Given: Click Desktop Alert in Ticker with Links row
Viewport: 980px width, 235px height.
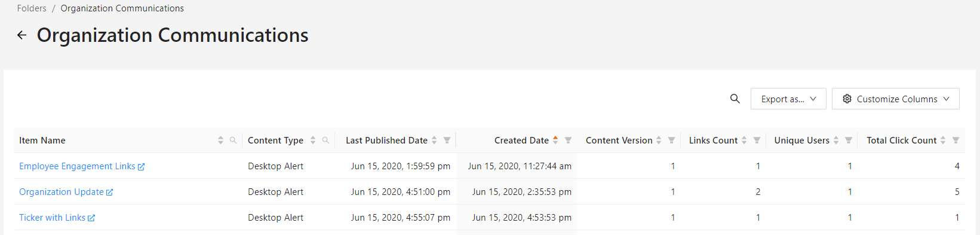Looking at the screenshot, I should click(x=275, y=218).
